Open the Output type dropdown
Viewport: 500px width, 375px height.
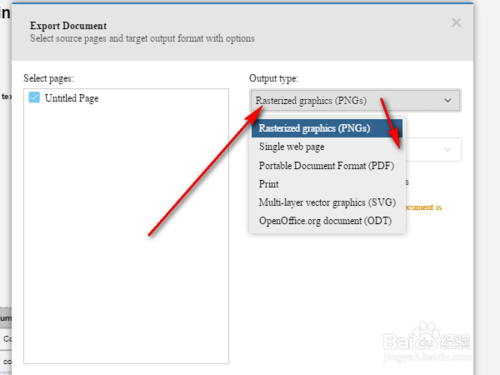[x=355, y=100]
